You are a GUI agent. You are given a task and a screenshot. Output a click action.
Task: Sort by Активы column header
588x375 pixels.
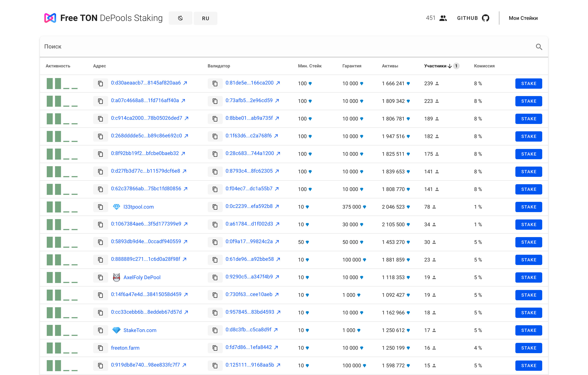pyautogui.click(x=390, y=66)
